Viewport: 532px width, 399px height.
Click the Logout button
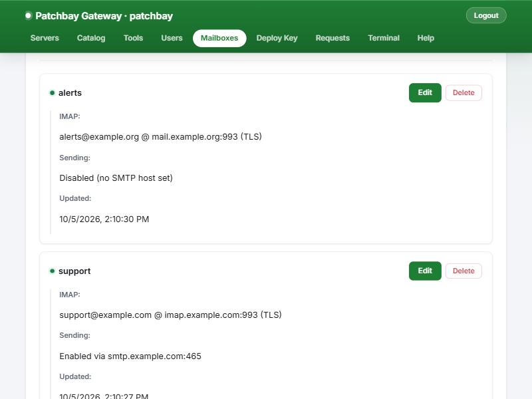486,15
